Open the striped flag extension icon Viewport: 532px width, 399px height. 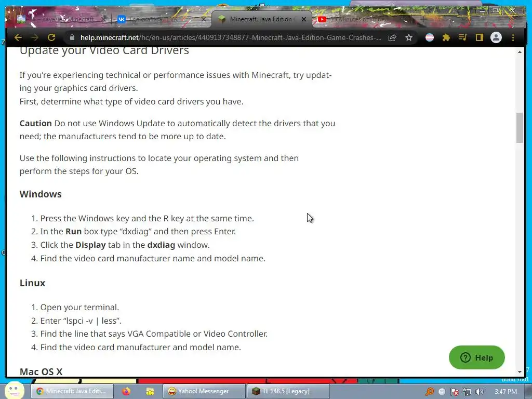(x=430, y=37)
